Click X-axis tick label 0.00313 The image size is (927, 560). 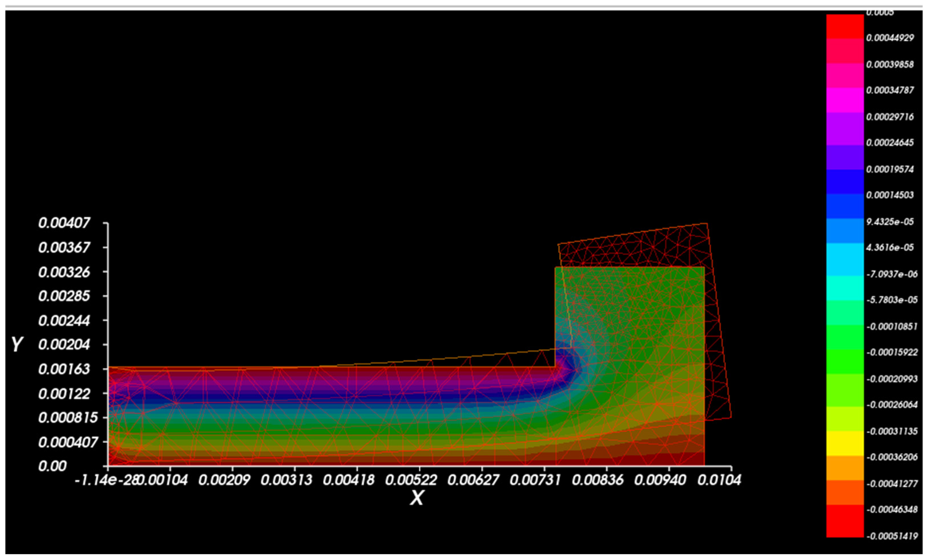coord(286,480)
